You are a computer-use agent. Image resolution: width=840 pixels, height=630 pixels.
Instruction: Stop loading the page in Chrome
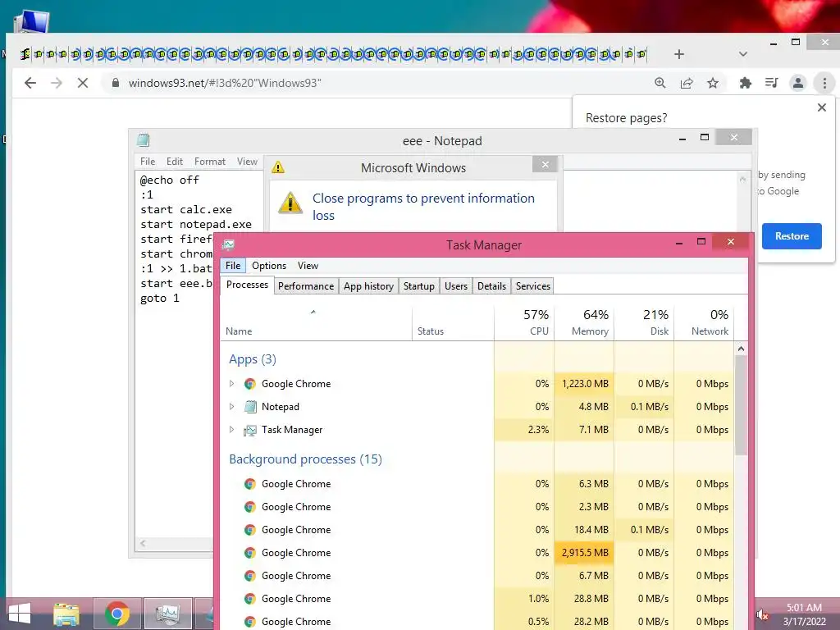(83, 83)
